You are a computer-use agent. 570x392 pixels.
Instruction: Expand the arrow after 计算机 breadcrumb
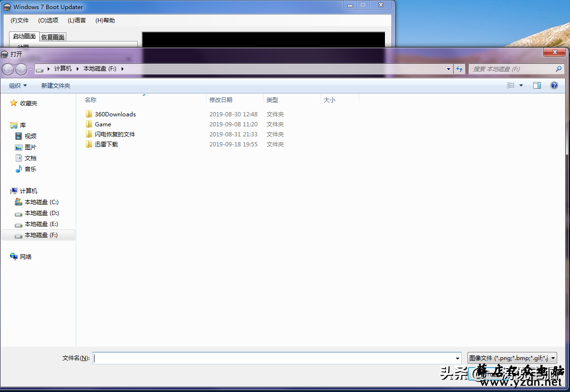(x=77, y=69)
